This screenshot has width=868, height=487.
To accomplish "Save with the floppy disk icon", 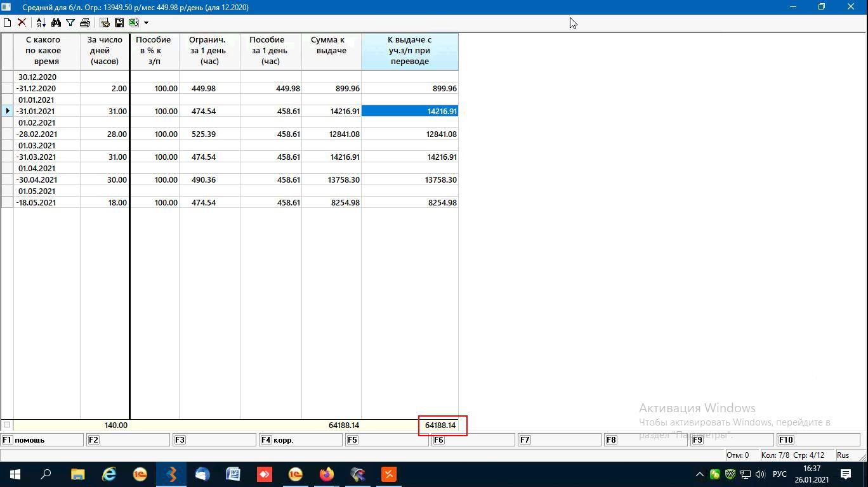I will click(119, 22).
